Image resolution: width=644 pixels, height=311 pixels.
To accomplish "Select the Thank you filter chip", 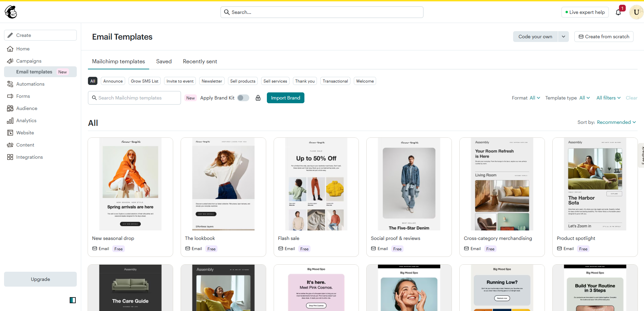I will [x=305, y=81].
